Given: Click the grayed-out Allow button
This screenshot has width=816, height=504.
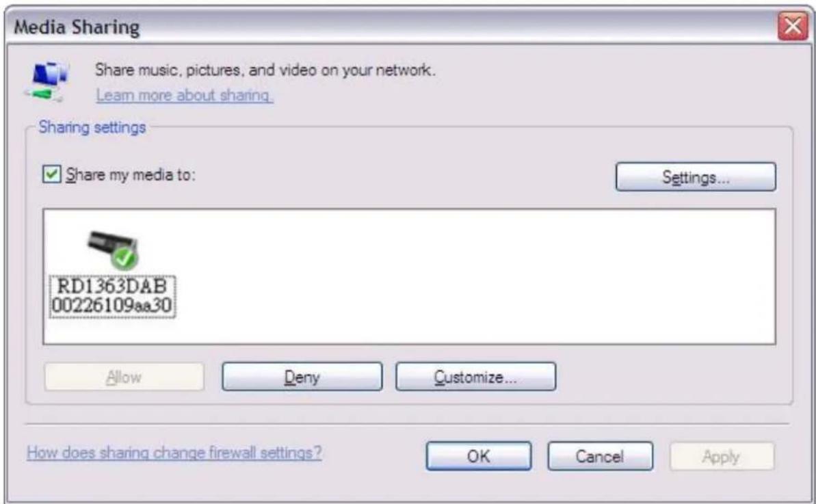Looking at the screenshot, I should (x=124, y=377).
